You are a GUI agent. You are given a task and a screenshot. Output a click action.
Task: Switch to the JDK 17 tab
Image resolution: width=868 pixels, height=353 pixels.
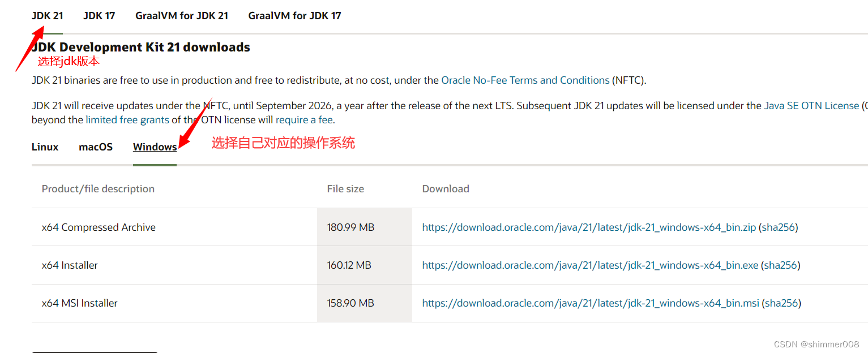click(99, 15)
